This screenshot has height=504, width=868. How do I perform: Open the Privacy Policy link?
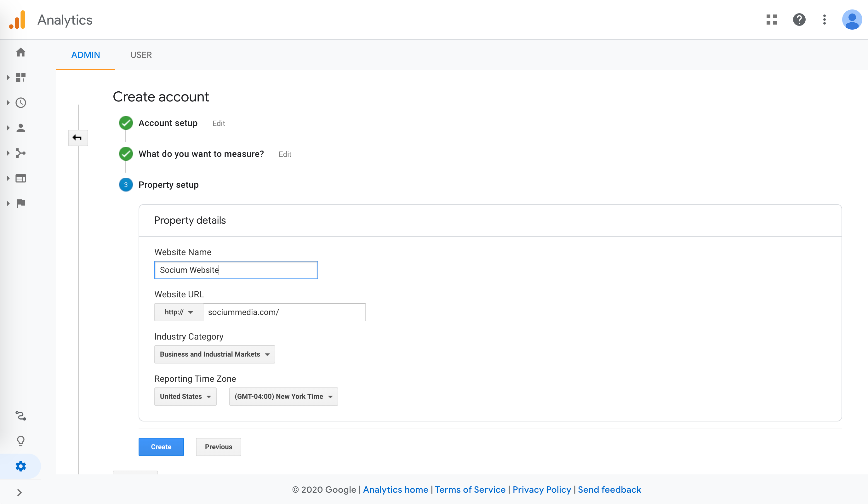[542, 490]
